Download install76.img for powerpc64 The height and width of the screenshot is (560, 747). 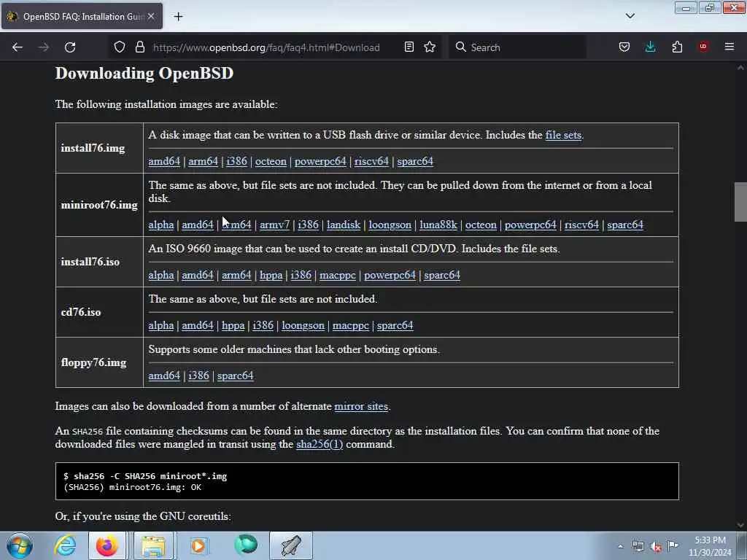pos(320,161)
